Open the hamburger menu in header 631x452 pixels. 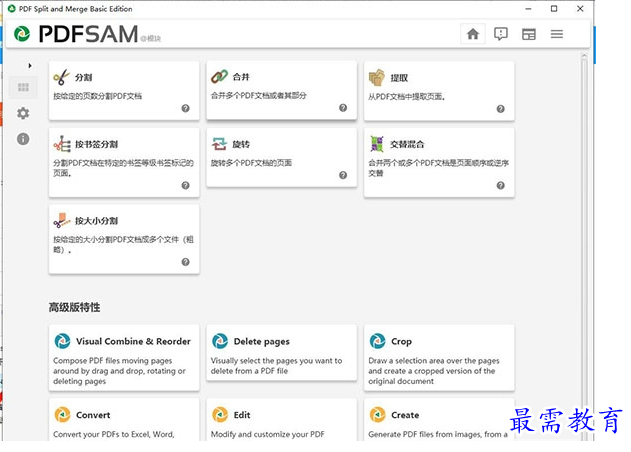pyautogui.click(x=557, y=34)
